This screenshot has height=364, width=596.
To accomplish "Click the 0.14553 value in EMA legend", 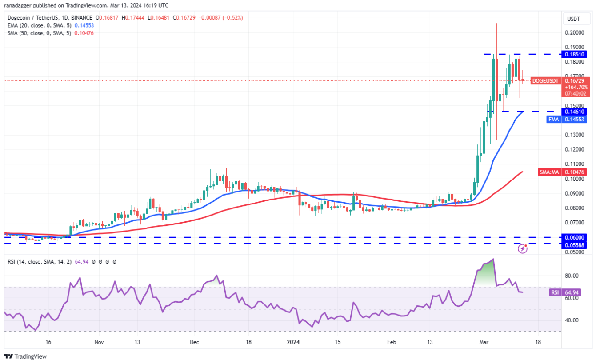I will [84, 25].
